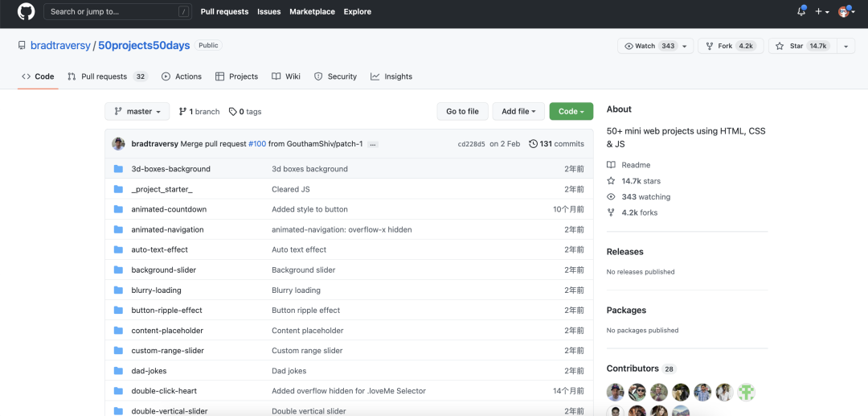Open the background-slider folder
The height and width of the screenshot is (416, 868).
click(x=164, y=270)
